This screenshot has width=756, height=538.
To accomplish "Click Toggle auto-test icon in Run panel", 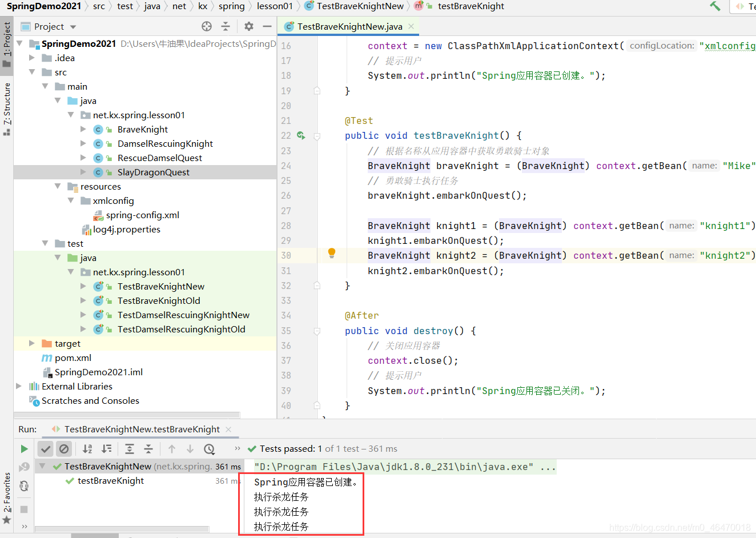I will tap(24, 486).
